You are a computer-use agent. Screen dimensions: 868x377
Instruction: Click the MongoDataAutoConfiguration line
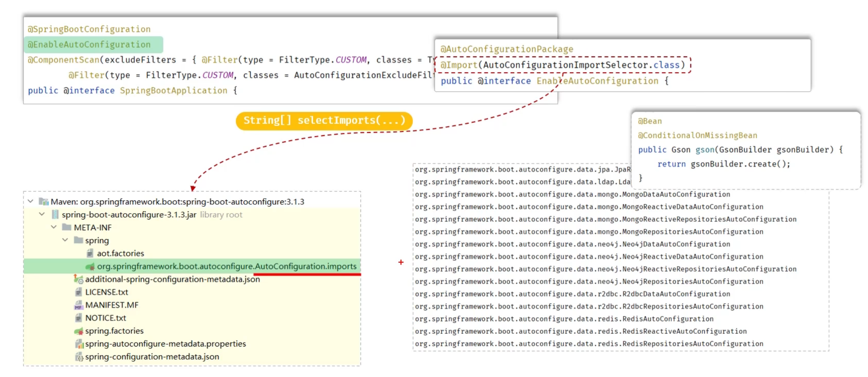click(x=572, y=194)
